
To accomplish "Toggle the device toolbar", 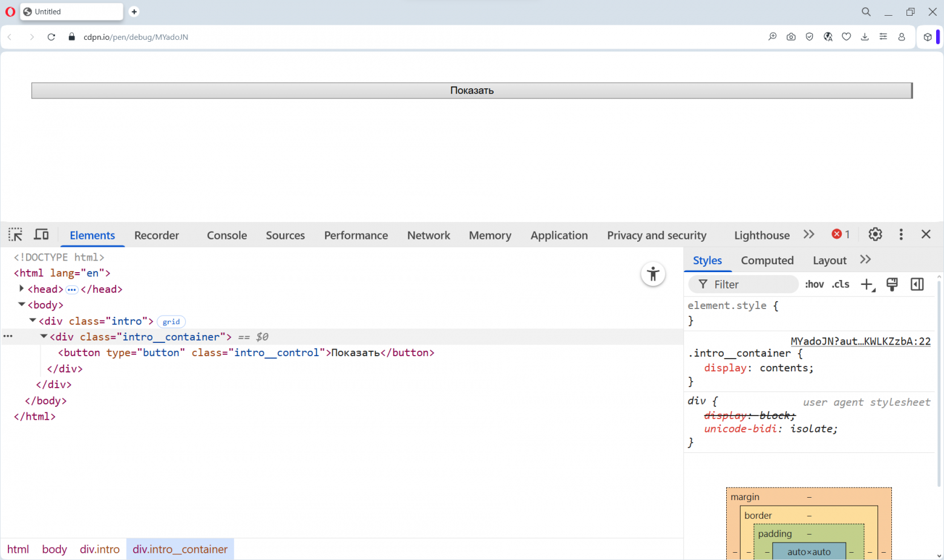I will [41, 235].
